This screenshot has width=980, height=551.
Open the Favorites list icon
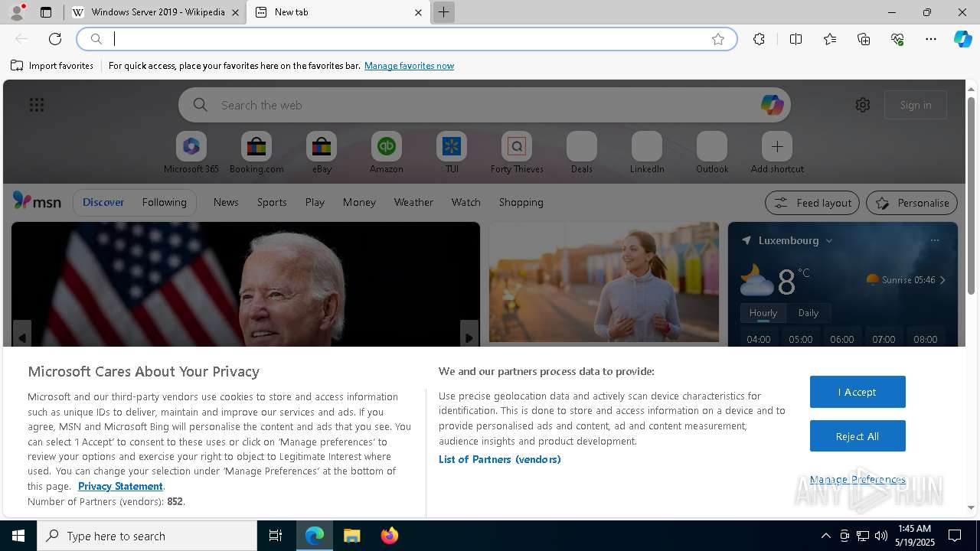(830, 39)
